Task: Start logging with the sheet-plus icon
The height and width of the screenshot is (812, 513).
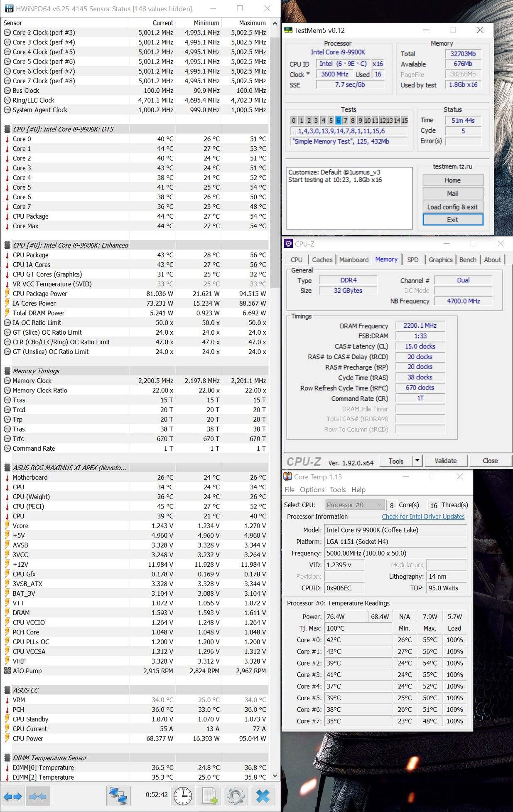Action: [x=210, y=796]
